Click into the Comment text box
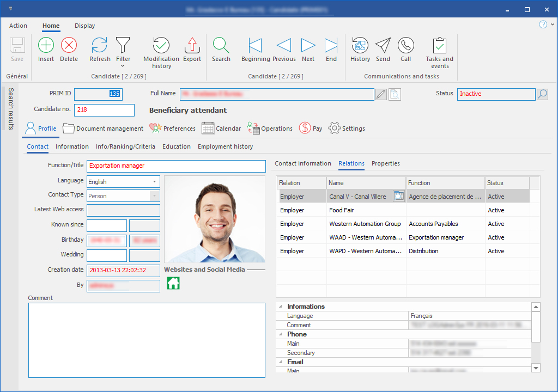Screen dimensions: 558x392 click(147, 340)
